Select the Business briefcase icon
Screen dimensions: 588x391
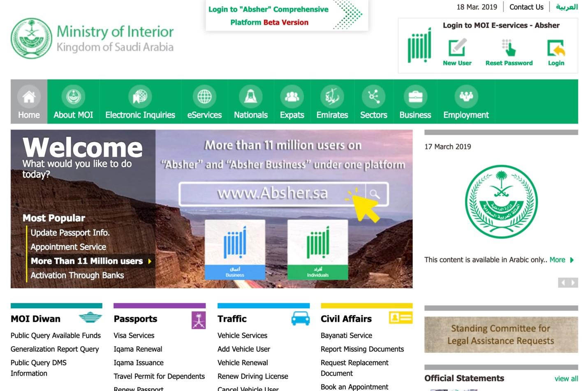coord(415,97)
